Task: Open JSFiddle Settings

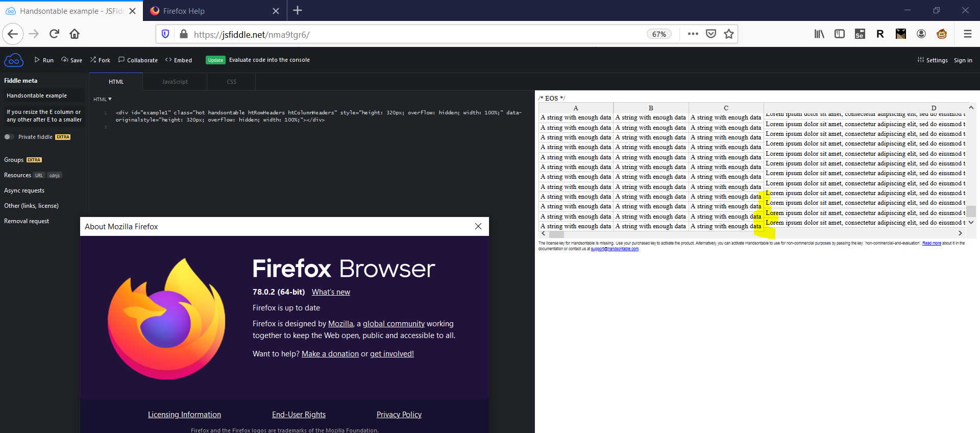Action: click(933, 60)
